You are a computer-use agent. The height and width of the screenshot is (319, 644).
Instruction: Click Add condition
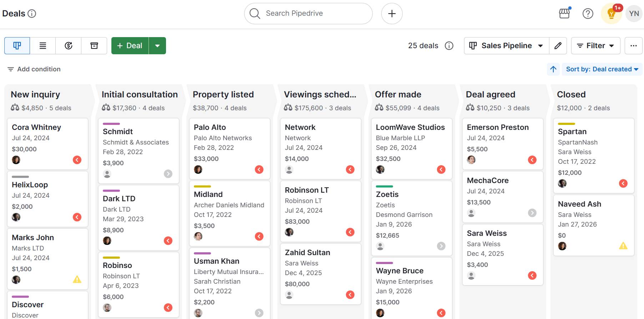point(34,69)
